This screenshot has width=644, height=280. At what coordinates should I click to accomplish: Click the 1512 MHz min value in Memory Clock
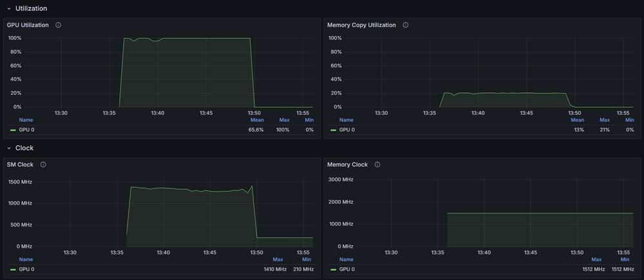point(623,269)
